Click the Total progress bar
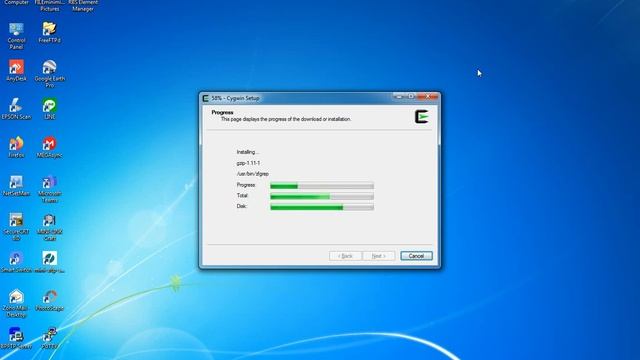Screen dimensions: 640x360 (322, 197)
